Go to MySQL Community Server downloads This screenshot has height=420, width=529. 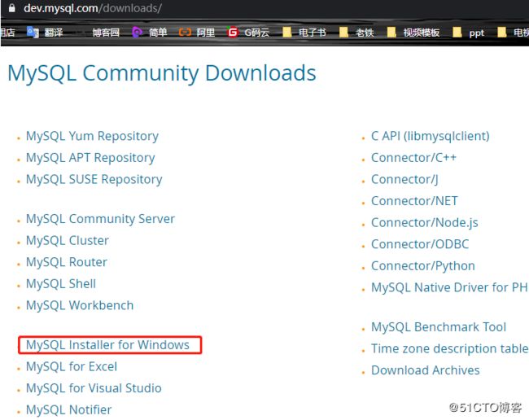(101, 219)
